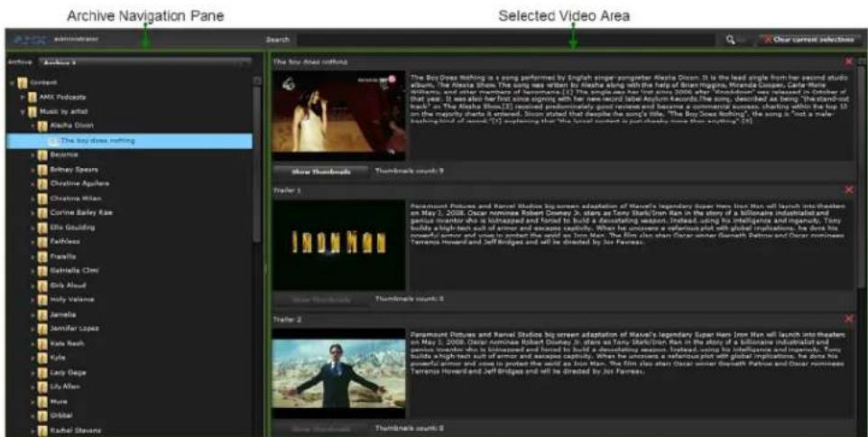The image size is (868, 437).
Task: Click the AMX Podcasts folder icon
Action: tap(32, 98)
